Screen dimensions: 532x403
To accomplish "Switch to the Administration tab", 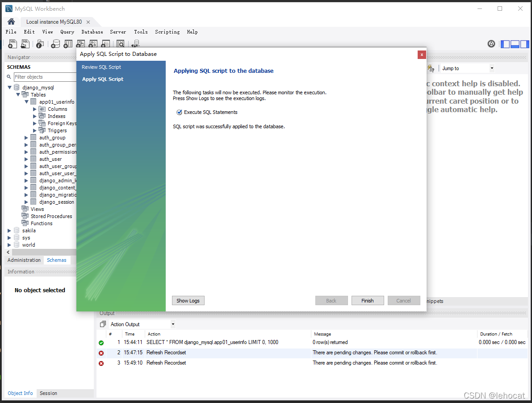I will click(24, 260).
